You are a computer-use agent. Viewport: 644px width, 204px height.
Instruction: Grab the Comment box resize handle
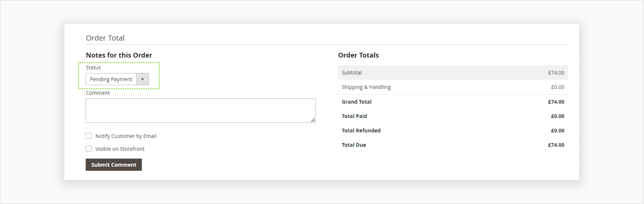pos(313,120)
